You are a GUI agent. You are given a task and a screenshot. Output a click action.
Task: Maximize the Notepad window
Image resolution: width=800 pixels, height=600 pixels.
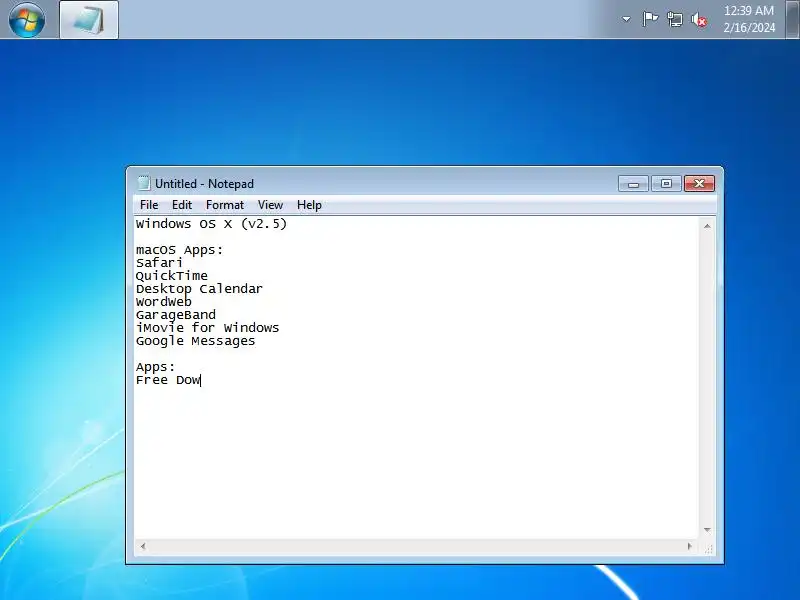coord(666,184)
